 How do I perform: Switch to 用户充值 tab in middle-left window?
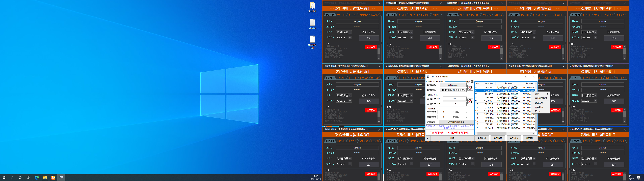click(x=352, y=78)
